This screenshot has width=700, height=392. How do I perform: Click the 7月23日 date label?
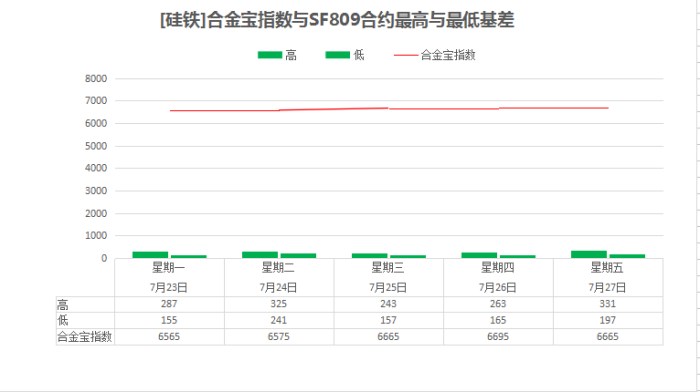coord(168,287)
